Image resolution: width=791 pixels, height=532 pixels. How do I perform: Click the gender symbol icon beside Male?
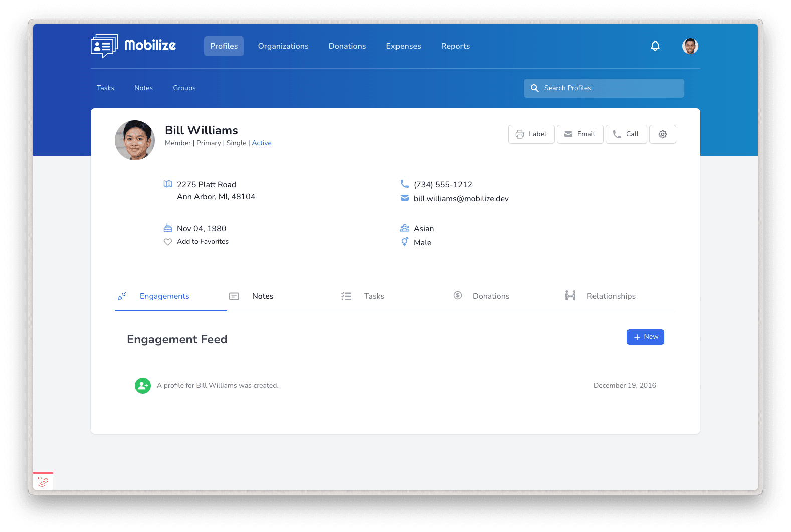tap(405, 242)
